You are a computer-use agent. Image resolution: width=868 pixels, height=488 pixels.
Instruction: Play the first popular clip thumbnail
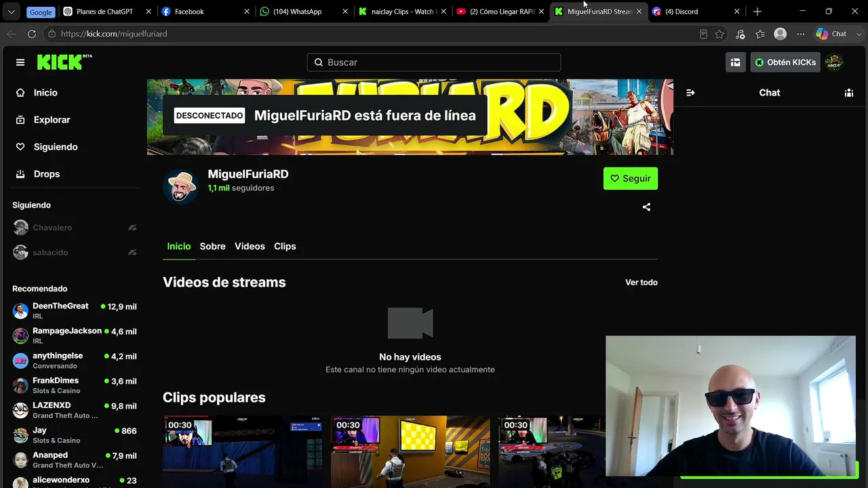242,451
